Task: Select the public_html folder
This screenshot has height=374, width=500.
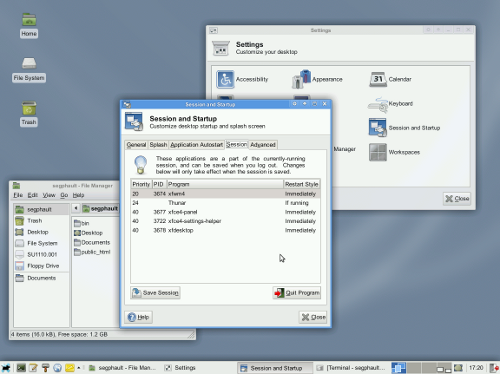Action: 92,252
